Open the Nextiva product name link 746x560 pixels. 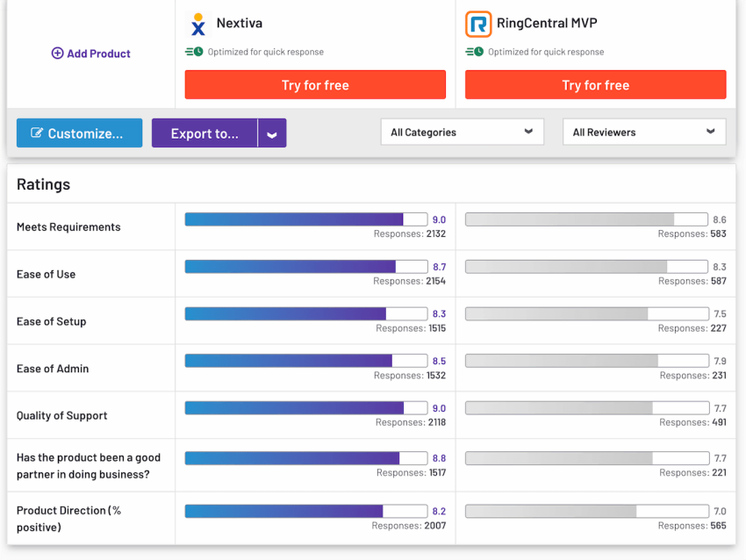(240, 23)
